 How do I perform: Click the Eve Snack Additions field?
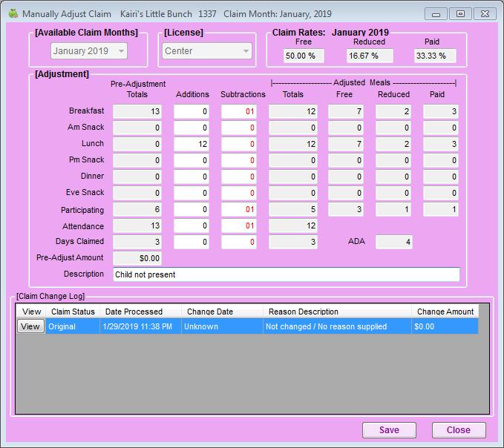pos(192,193)
